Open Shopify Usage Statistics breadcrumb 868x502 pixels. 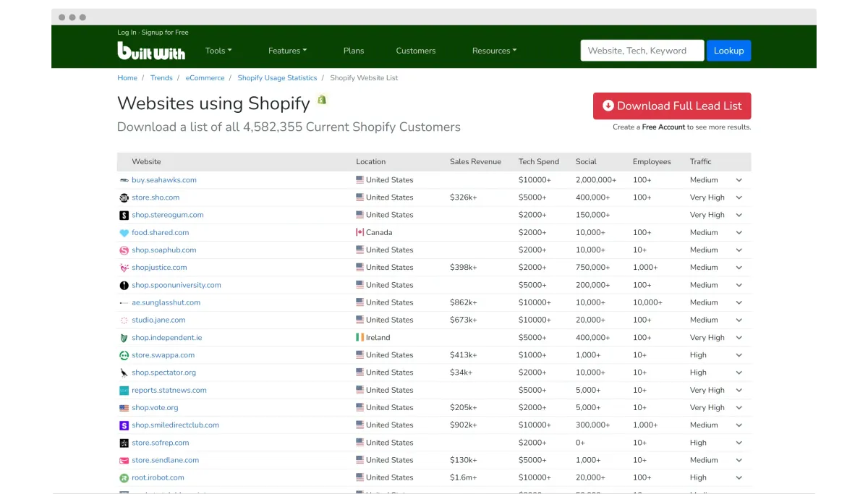click(x=277, y=78)
